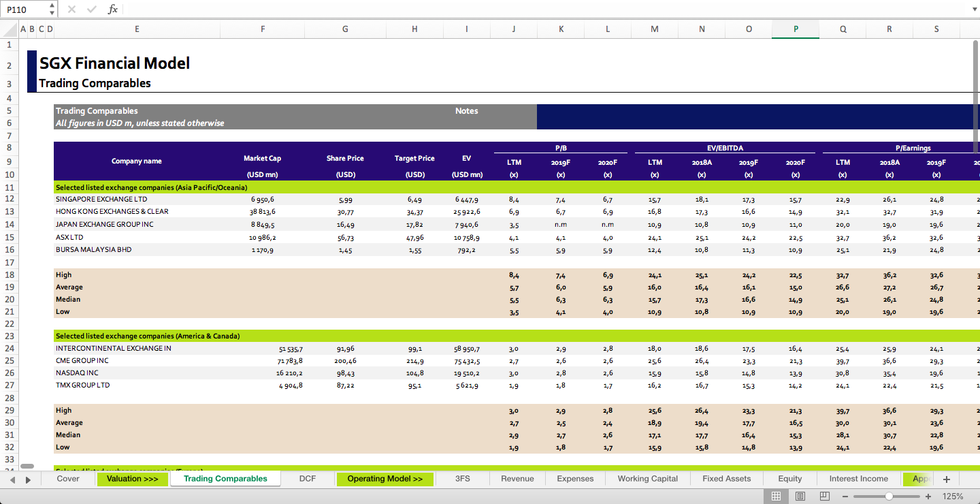Select NASDAQ INC cell
The width and height of the screenshot is (980, 504).
[137, 373]
